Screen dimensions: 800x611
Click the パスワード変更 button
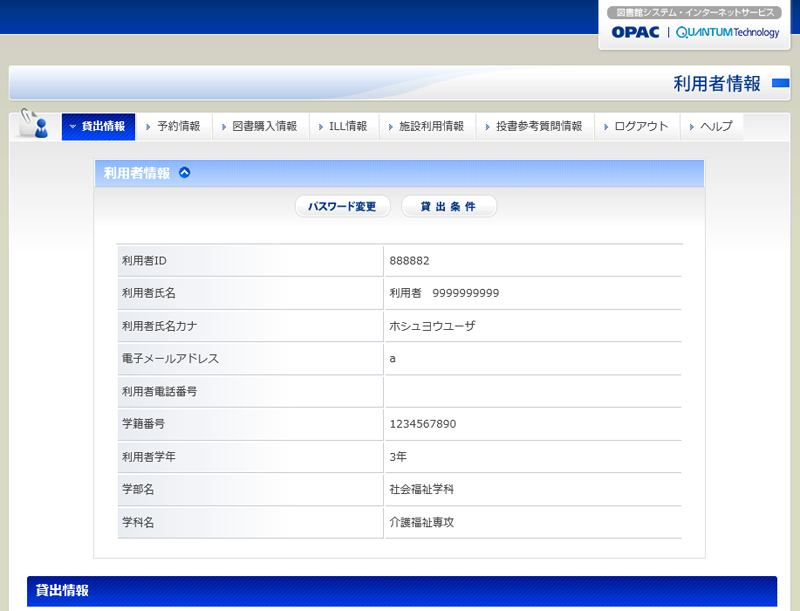click(x=342, y=207)
